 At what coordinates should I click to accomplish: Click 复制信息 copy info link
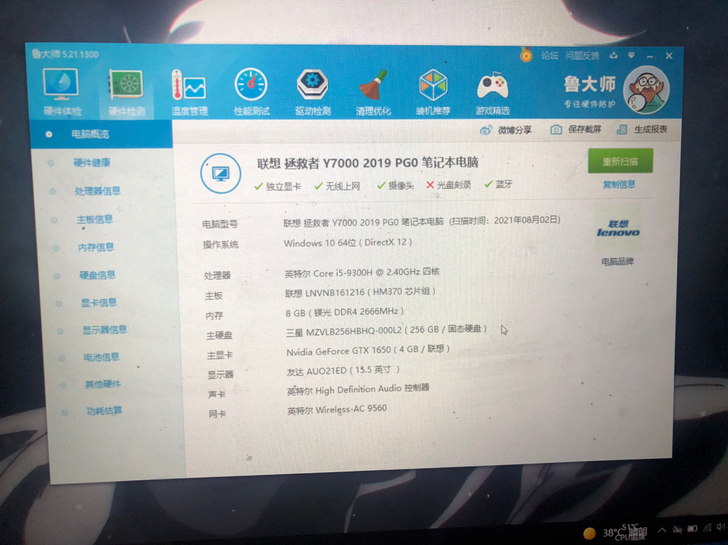(x=619, y=185)
